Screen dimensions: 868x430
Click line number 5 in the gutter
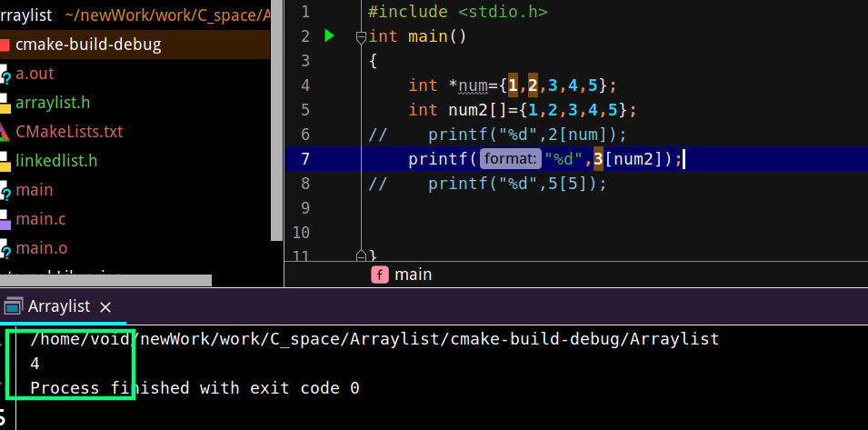(x=305, y=110)
